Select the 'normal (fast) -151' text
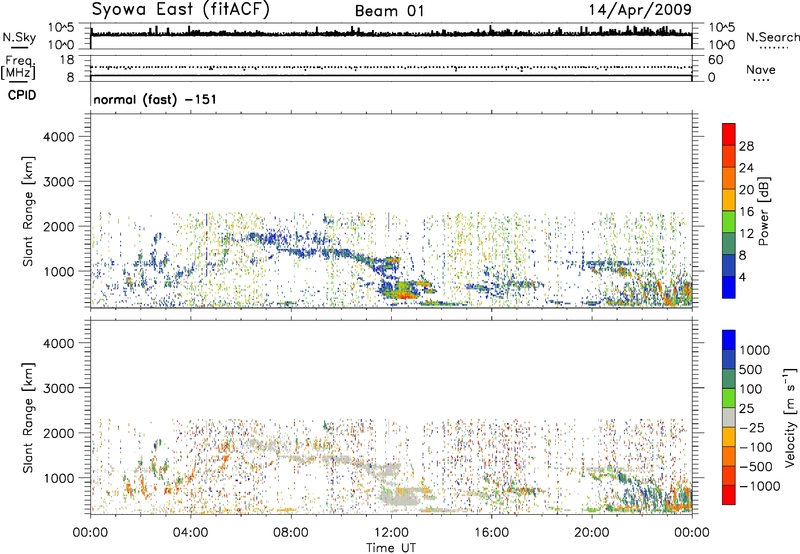 point(155,99)
